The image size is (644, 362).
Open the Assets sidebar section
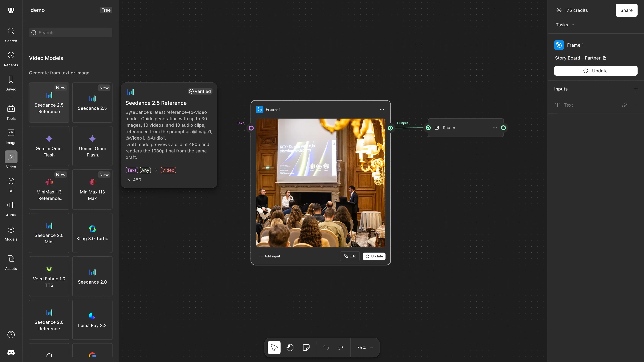tap(11, 263)
